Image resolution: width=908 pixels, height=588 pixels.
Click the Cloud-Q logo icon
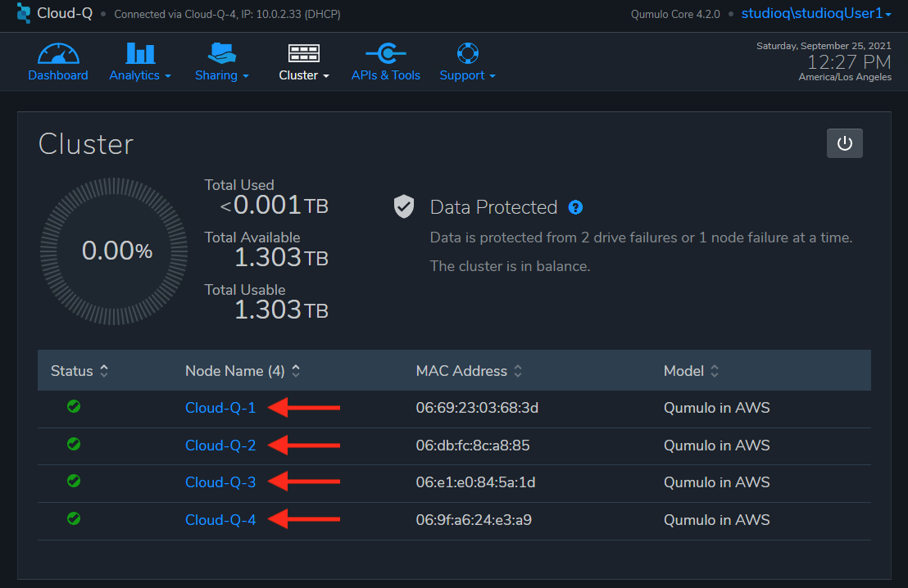pos(24,13)
